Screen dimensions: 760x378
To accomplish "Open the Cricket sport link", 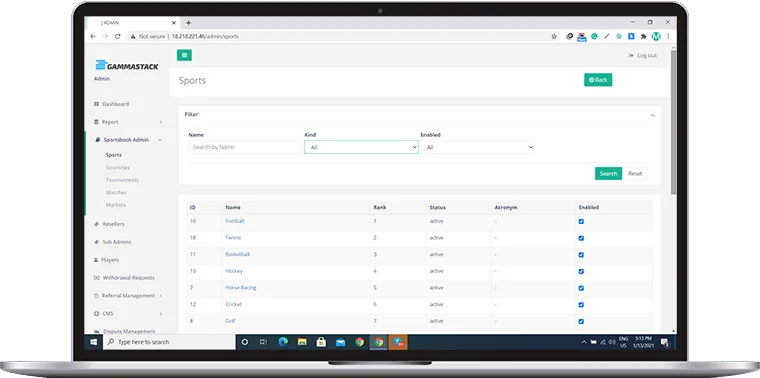I will 234,304.
